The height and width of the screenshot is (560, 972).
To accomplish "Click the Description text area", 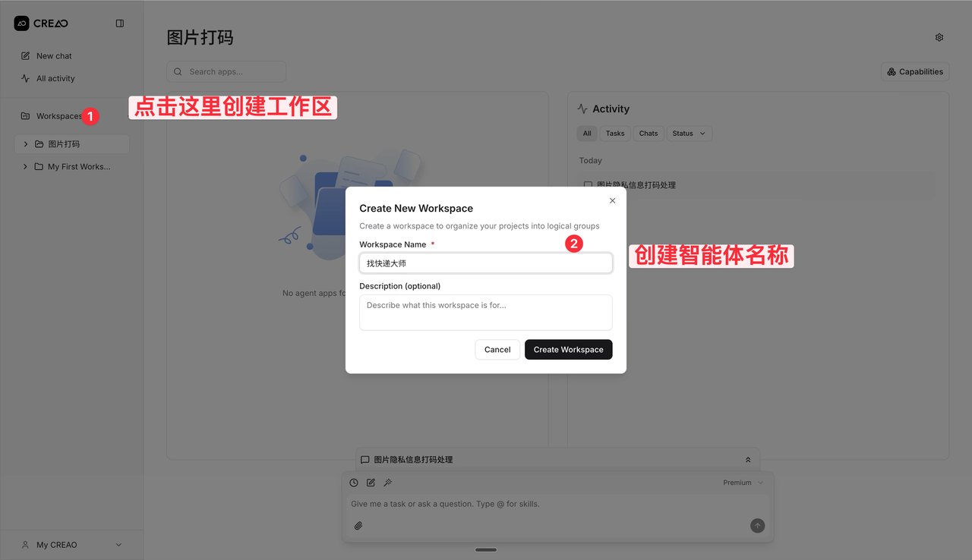I will coord(486,313).
